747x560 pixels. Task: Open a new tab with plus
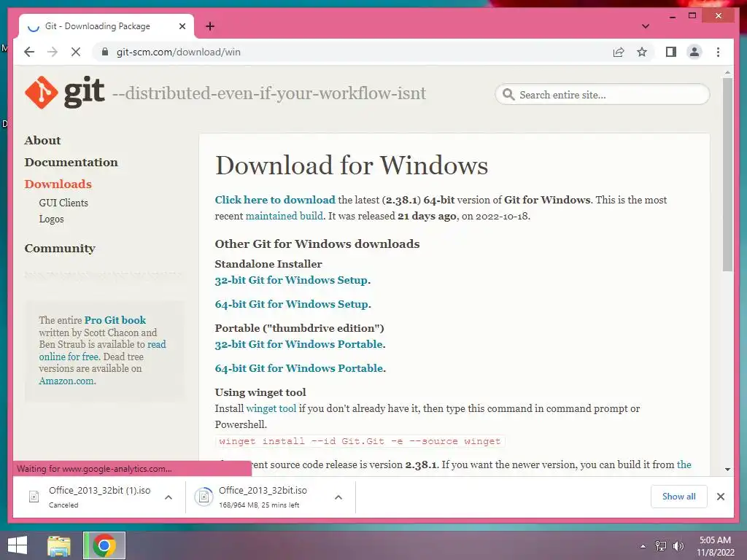[x=210, y=26]
